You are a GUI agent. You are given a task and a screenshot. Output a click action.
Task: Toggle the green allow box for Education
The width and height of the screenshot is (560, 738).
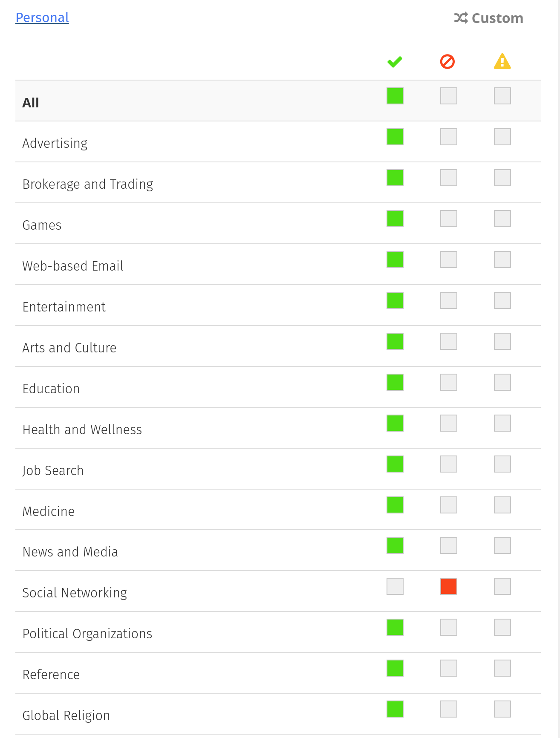pyautogui.click(x=395, y=382)
